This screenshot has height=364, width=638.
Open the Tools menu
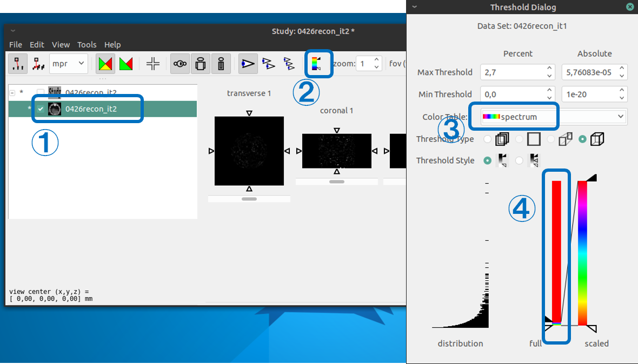[87, 45]
